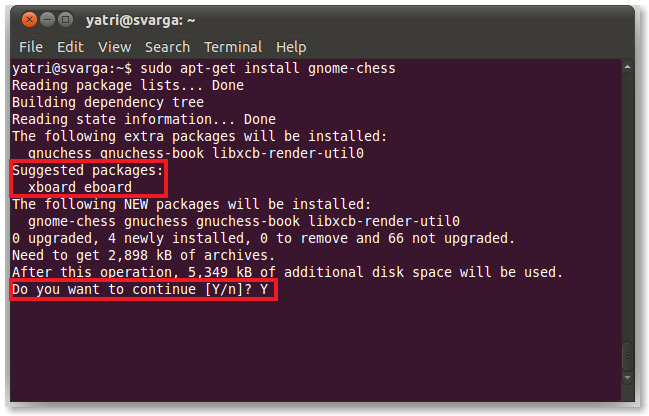Click the 'xboard eboard' package line
This screenshot has height=416, width=649.
click(80, 187)
